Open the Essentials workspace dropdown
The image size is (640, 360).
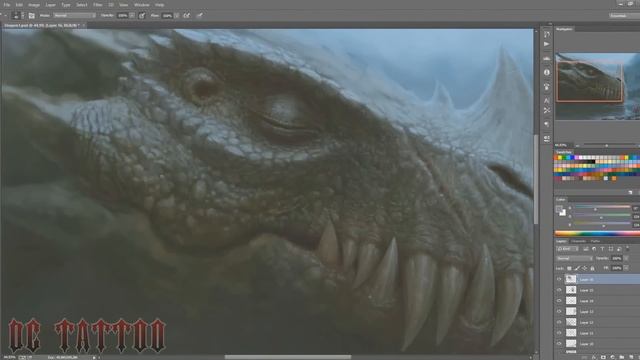(x=624, y=16)
